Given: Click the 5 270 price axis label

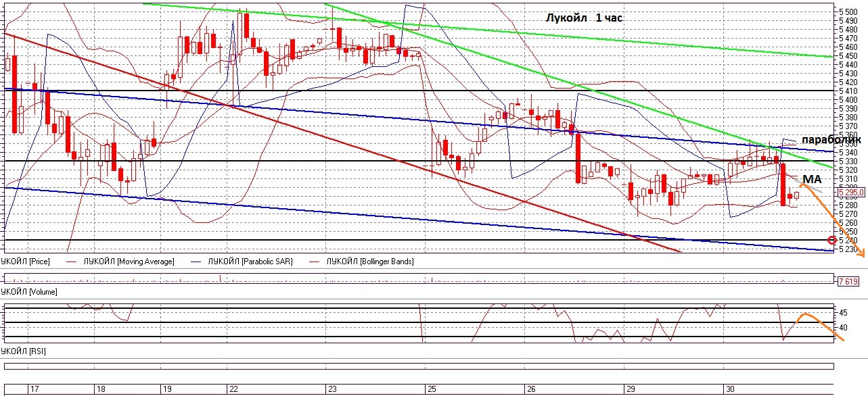Looking at the screenshot, I should point(849,214).
